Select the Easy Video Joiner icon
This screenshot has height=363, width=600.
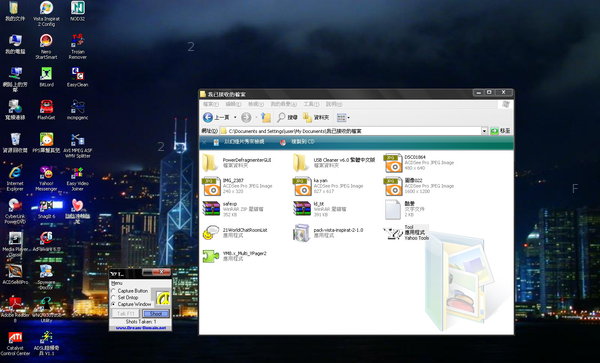click(78, 178)
